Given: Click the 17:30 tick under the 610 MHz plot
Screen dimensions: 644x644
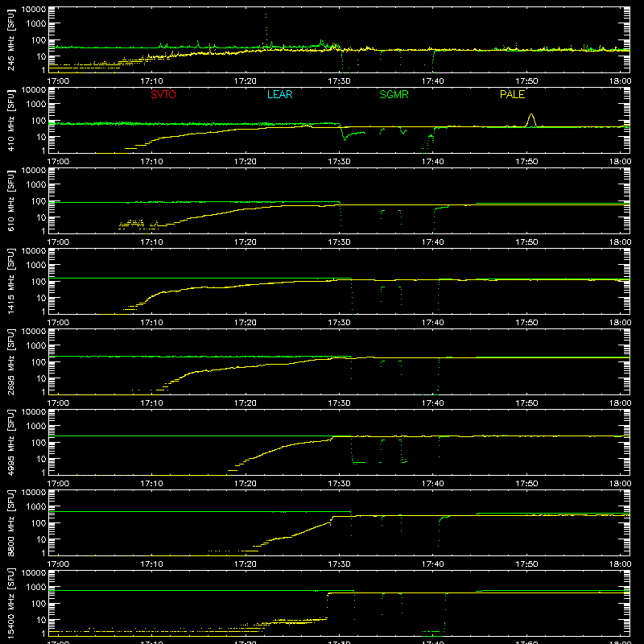Looking at the screenshot, I should click(x=339, y=242).
